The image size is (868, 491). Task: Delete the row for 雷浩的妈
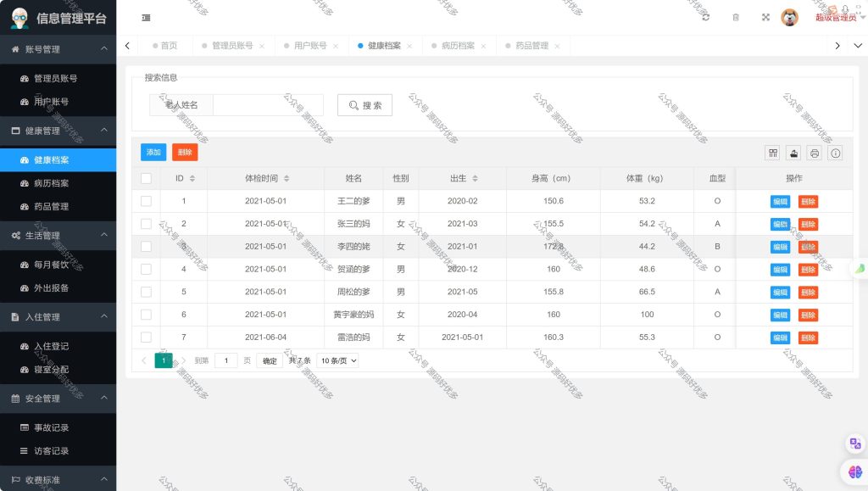(x=808, y=338)
